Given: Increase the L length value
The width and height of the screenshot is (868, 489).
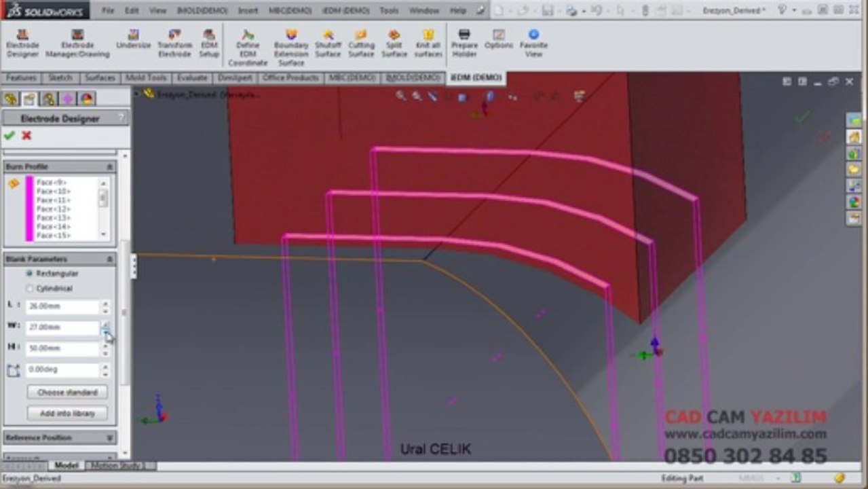Looking at the screenshot, I should [x=105, y=303].
